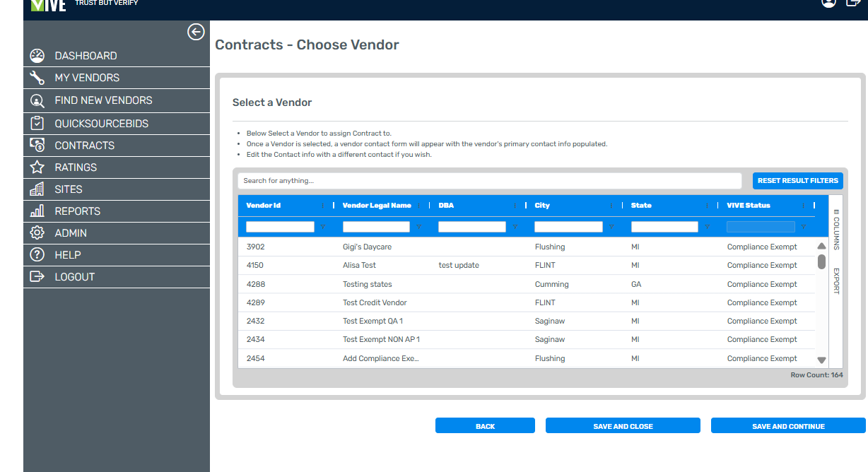Click the State filter funnel icon
This screenshot has width=868, height=472.
pyautogui.click(x=708, y=227)
